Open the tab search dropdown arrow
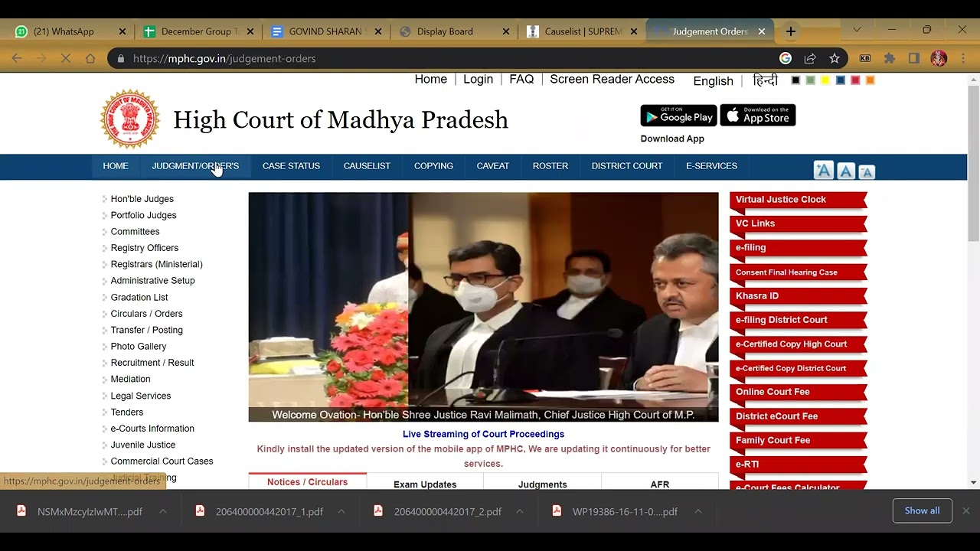 (x=857, y=30)
